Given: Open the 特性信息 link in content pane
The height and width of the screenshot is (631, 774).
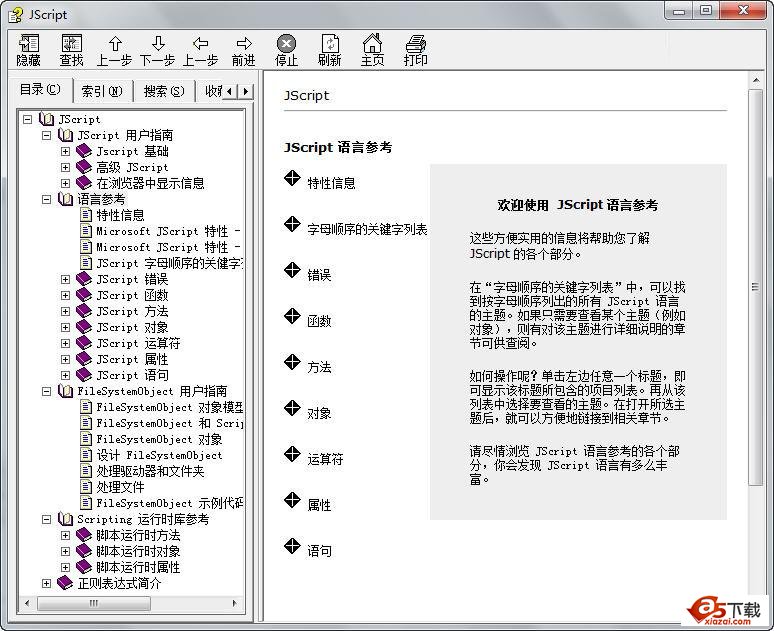Looking at the screenshot, I should coord(331,184).
